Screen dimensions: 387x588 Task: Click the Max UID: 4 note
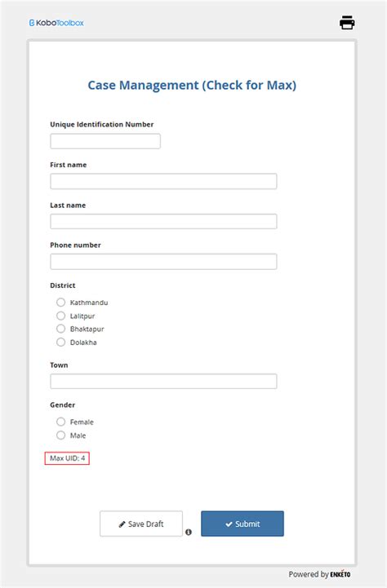tap(68, 458)
